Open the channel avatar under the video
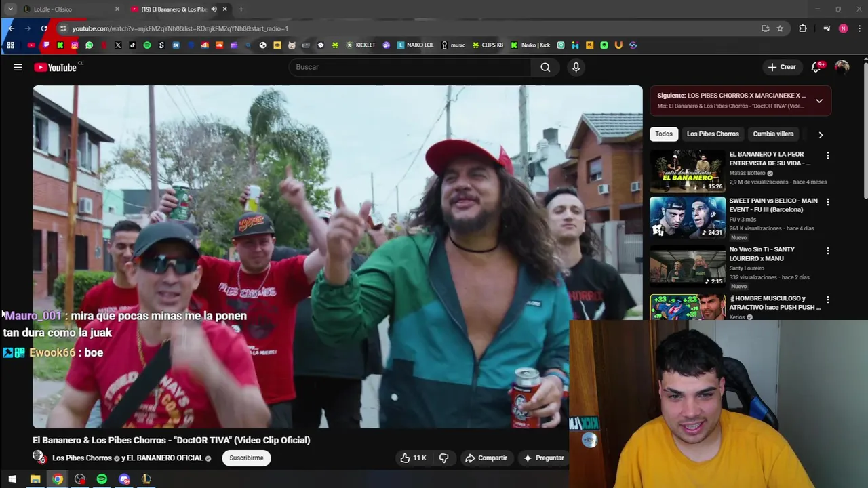 pos(39,457)
